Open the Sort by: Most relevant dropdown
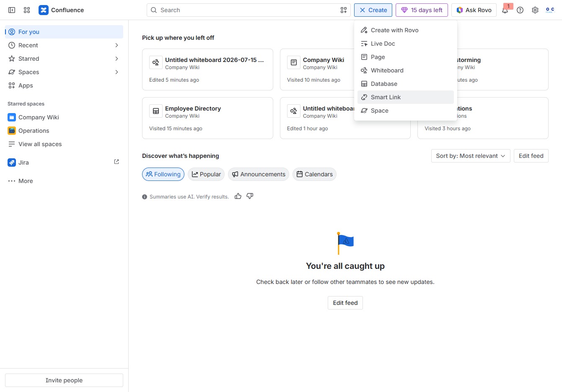Image resolution: width=562 pixels, height=392 pixels. click(471, 156)
